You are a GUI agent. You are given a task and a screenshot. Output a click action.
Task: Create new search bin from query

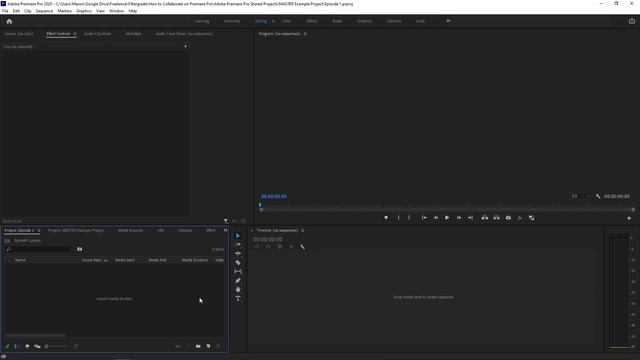80,249
